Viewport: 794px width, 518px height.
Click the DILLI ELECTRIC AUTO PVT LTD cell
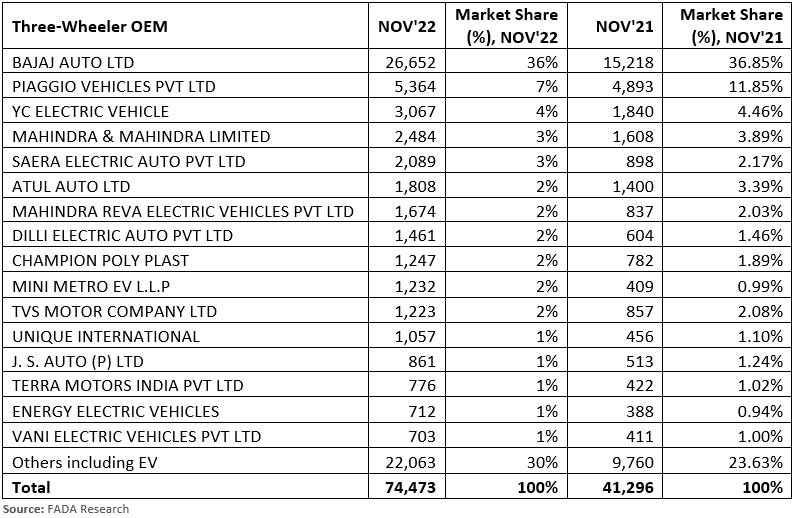122,236
